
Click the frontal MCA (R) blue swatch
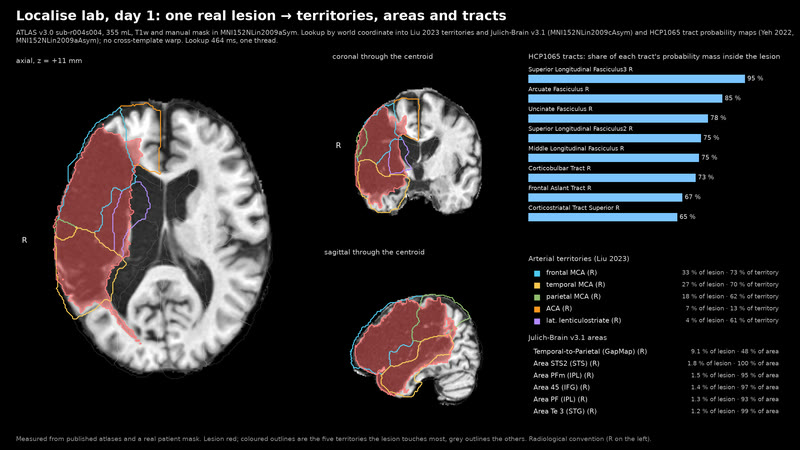coord(537,273)
